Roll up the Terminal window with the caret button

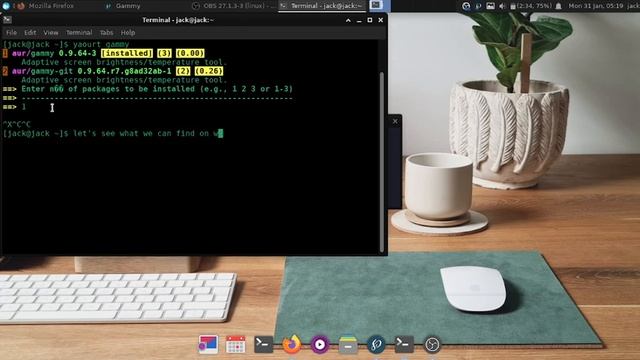pos(348,20)
